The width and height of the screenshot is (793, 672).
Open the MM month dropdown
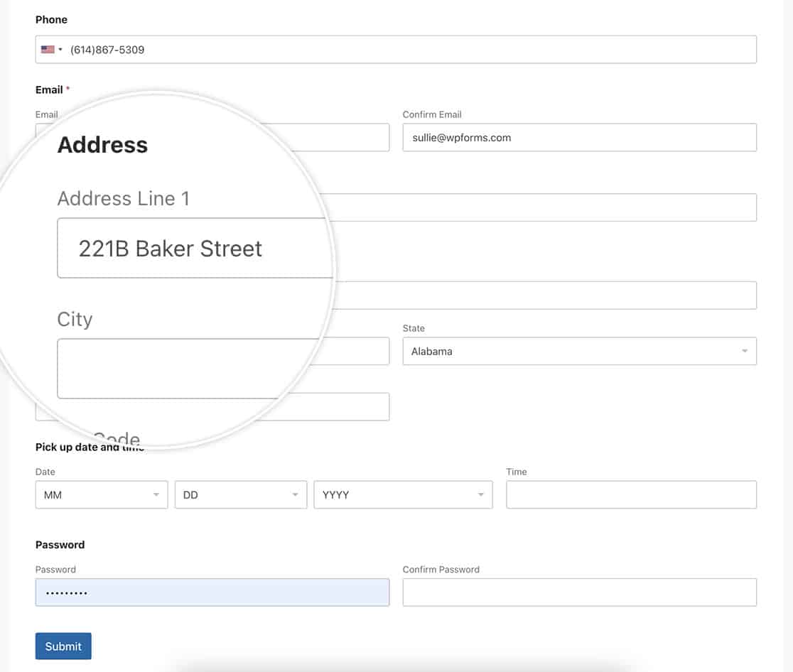pos(101,494)
